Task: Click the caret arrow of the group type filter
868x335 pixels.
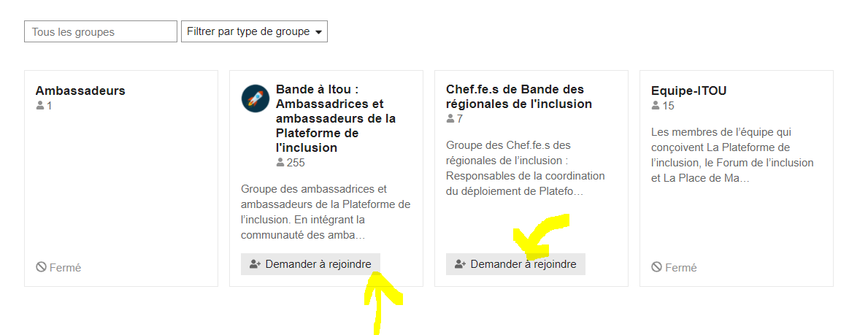Action: [318, 32]
